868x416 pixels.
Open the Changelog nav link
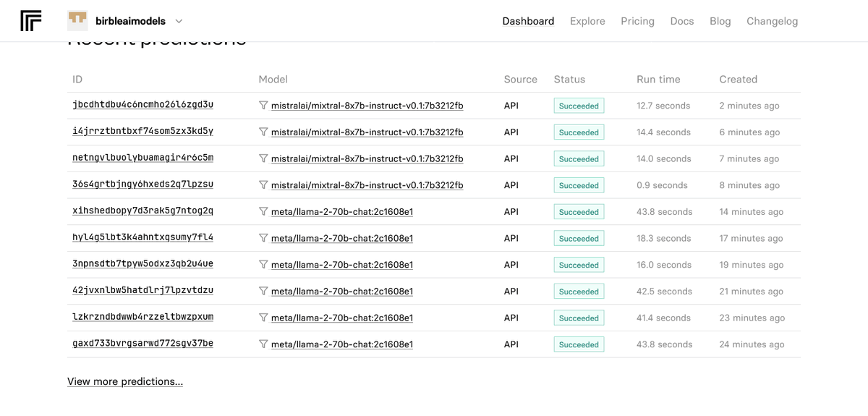773,21
